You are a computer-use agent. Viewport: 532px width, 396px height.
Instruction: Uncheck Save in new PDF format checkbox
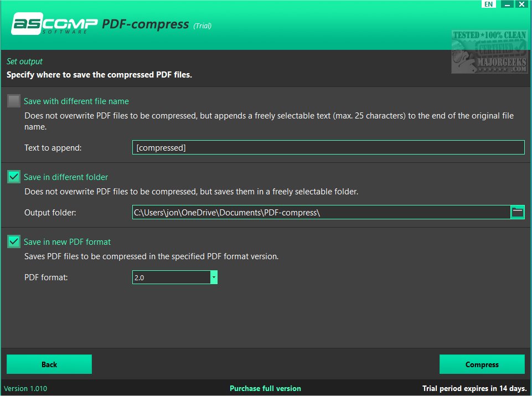(x=14, y=241)
